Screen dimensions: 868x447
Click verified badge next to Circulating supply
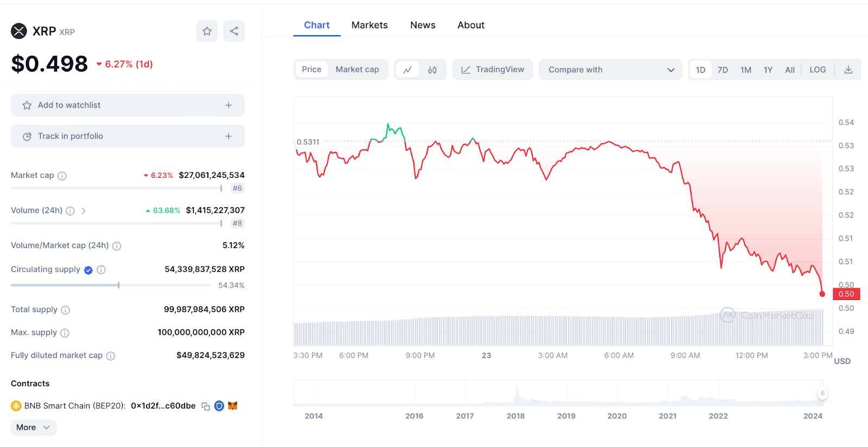click(x=88, y=270)
